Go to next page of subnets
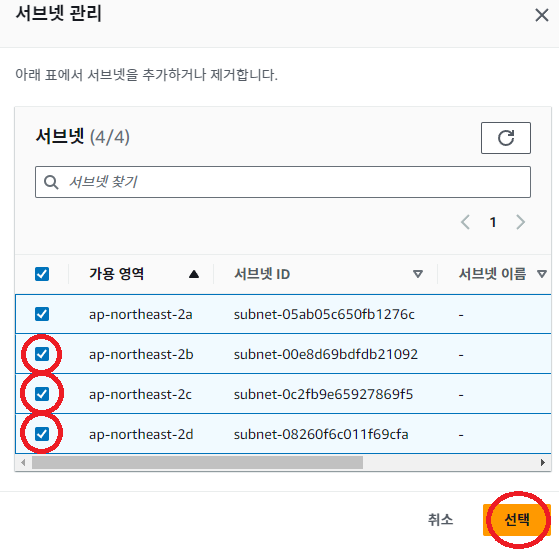The width and height of the screenshot is (559, 554). tap(520, 222)
